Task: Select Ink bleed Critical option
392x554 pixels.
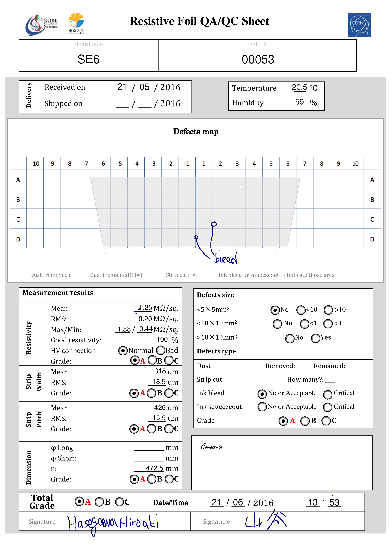Action: (x=328, y=394)
